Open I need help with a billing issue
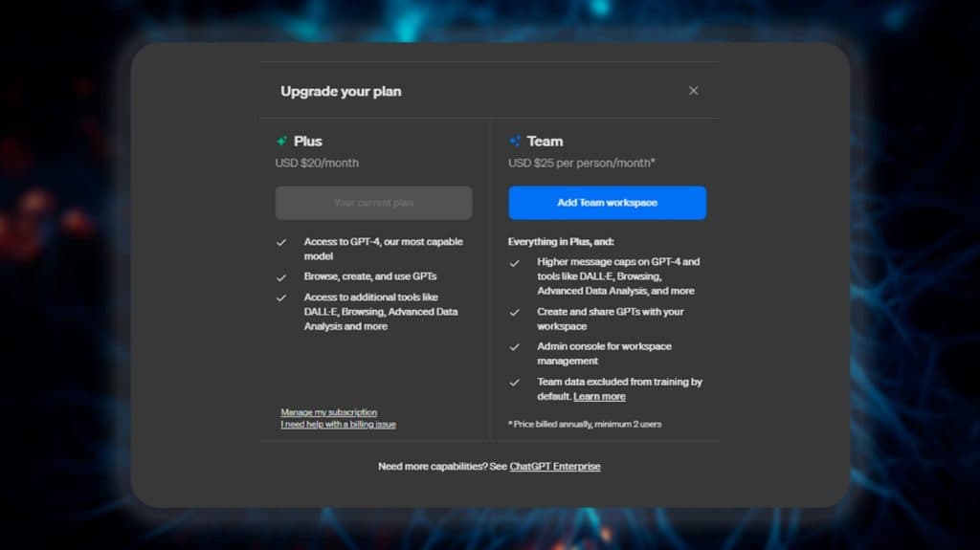 338,424
